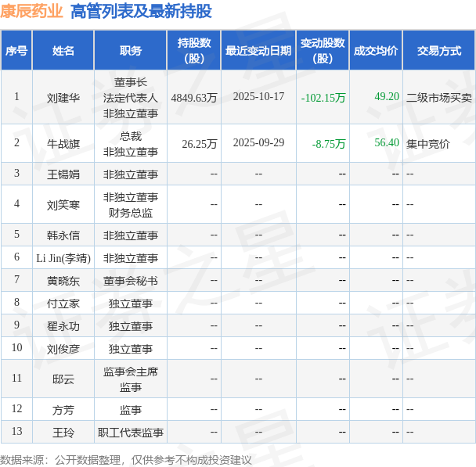This screenshot has height=467, width=476.
Task: Select the name 付立家
Action: [63, 304]
